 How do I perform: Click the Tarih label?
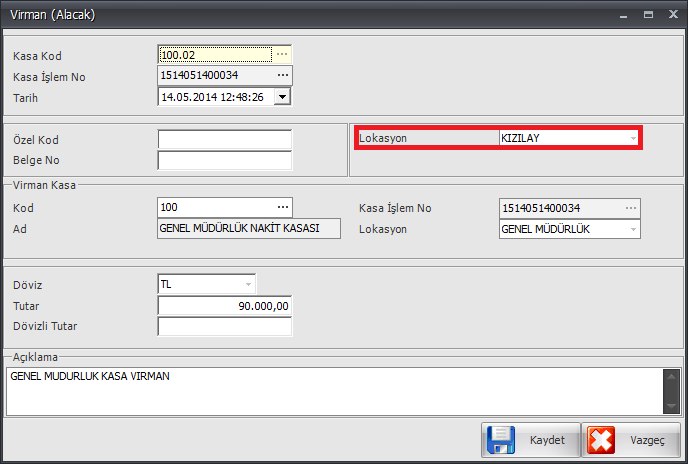(25, 98)
